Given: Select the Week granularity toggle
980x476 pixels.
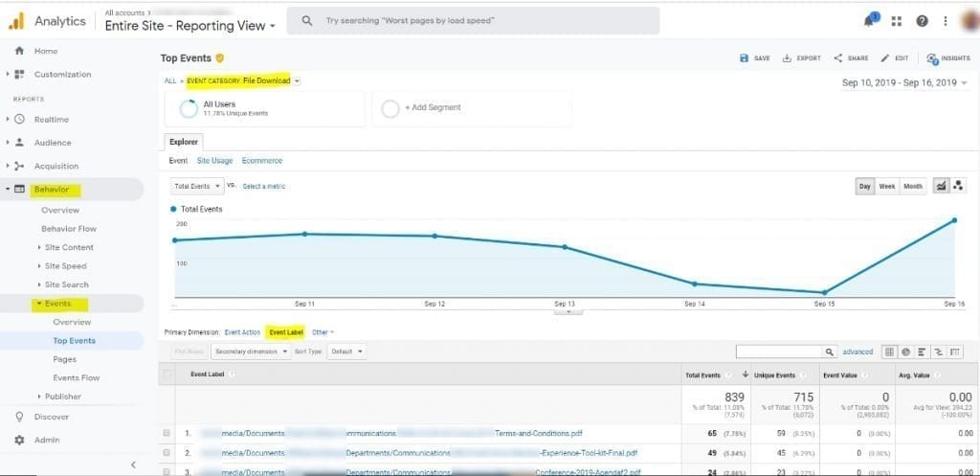Looking at the screenshot, I should 887,187.
